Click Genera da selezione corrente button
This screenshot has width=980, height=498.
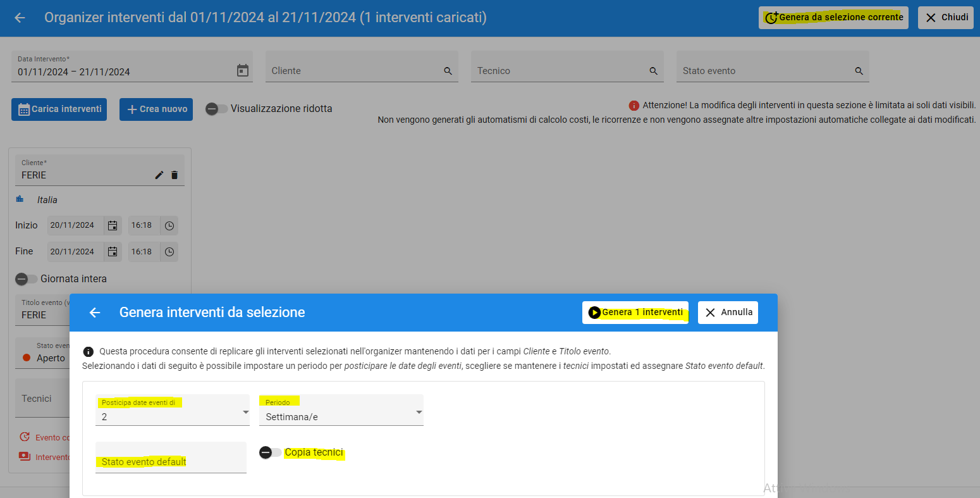click(833, 18)
